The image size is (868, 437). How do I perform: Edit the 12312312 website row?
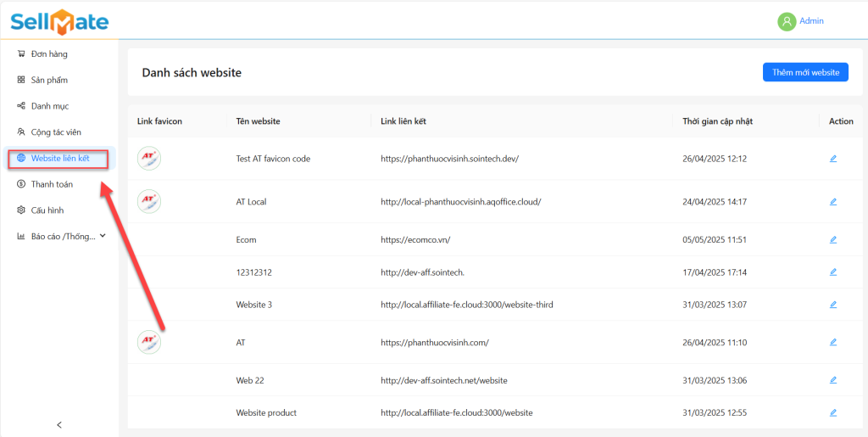(833, 272)
